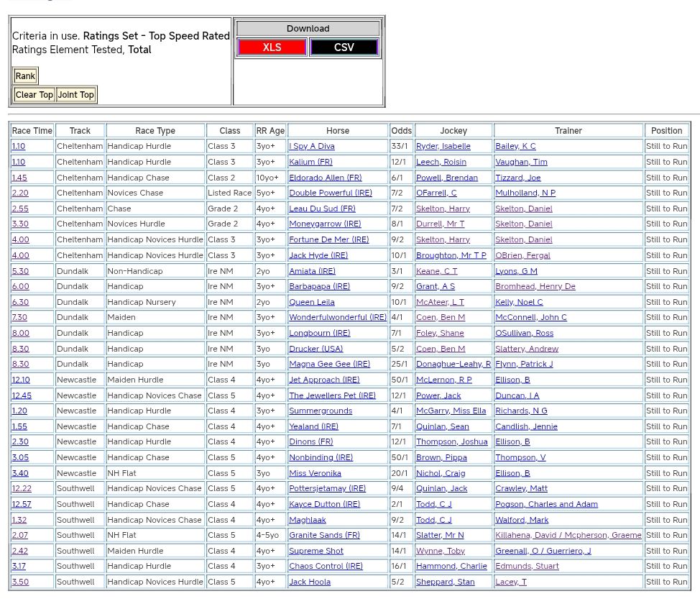Screen dimensions: 700x604
Task: Download ratings as CSV file
Action: tap(344, 47)
